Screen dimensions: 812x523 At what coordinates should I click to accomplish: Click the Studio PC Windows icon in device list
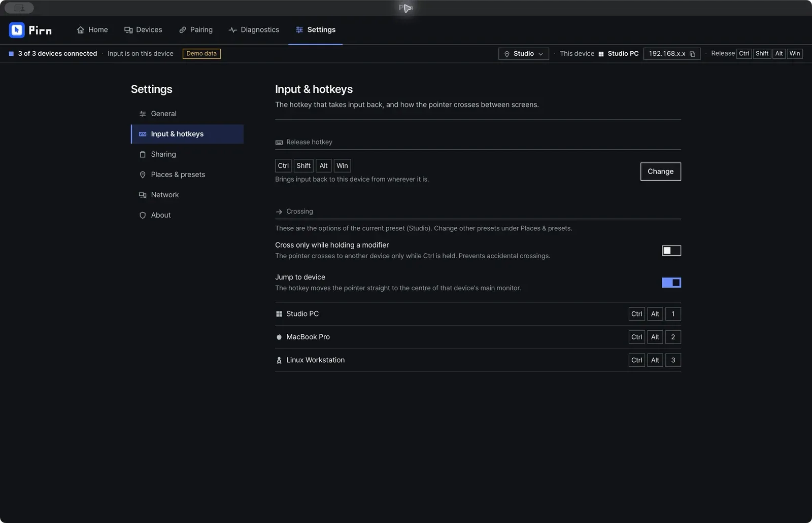(279, 314)
